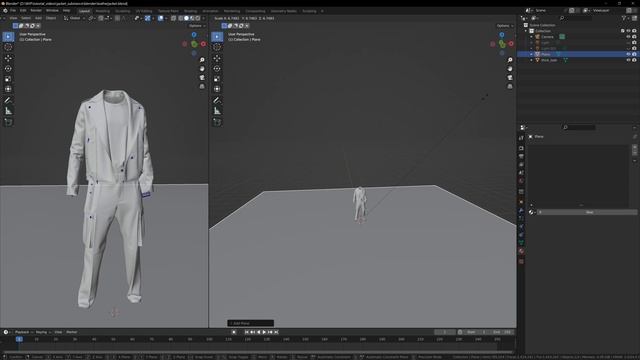
Task: Jump to start frame in timeline
Action: pos(247,332)
